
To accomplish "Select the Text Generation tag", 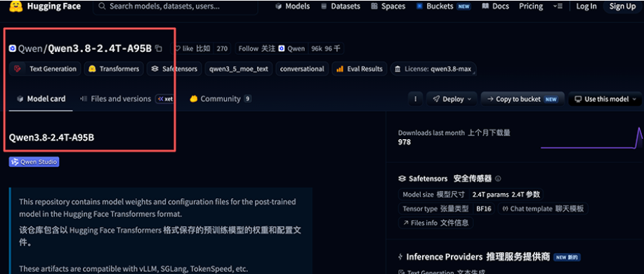I will tap(45, 69).
